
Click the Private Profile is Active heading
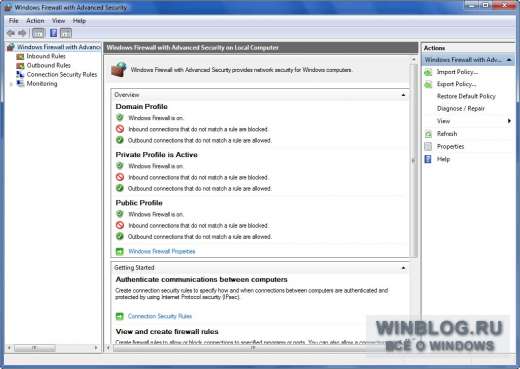coord(156,155)
